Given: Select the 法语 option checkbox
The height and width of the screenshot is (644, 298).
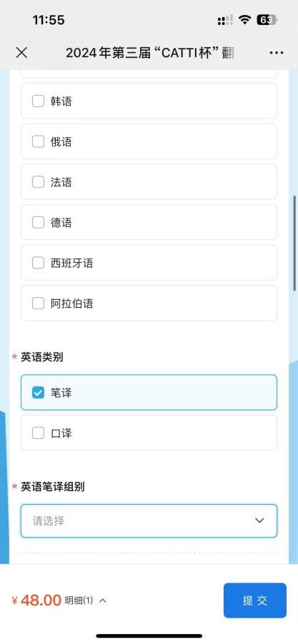Looking at the screenshot, I should pyautogui.click(x=38, y=182).
